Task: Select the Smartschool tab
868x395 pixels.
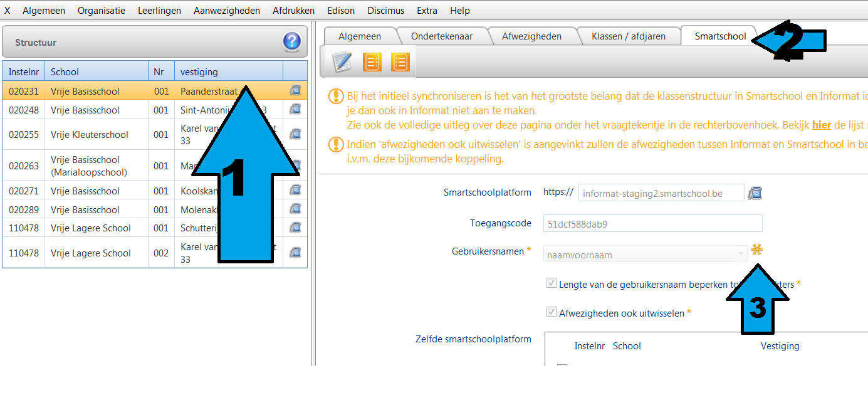Action: tap(721, 36)
